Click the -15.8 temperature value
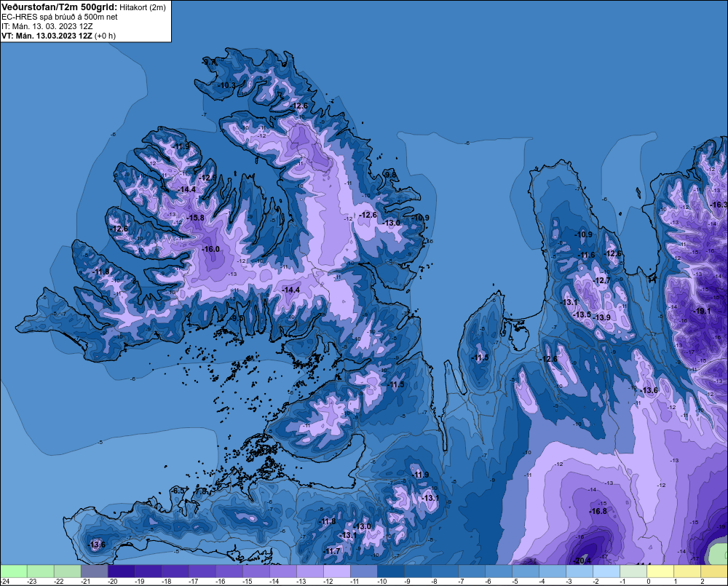This screenshot has height=586, width=728. (195, 218)
